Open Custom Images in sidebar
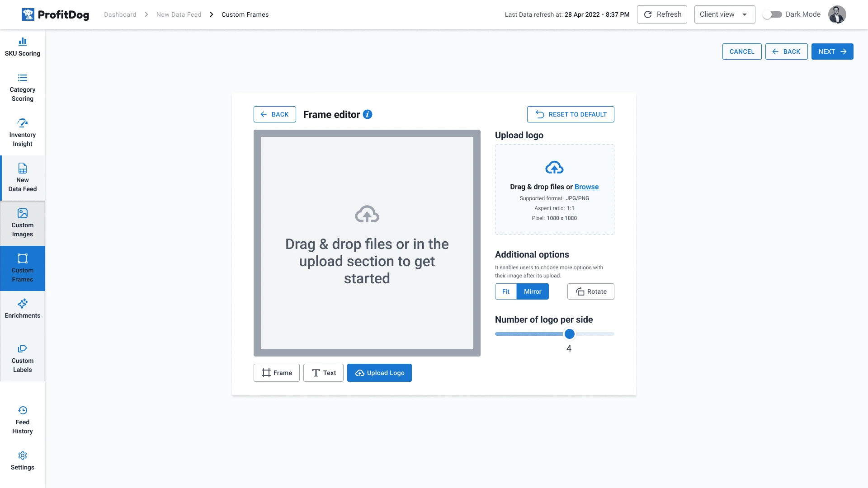The image size is (868, 488). coord(23,223)
